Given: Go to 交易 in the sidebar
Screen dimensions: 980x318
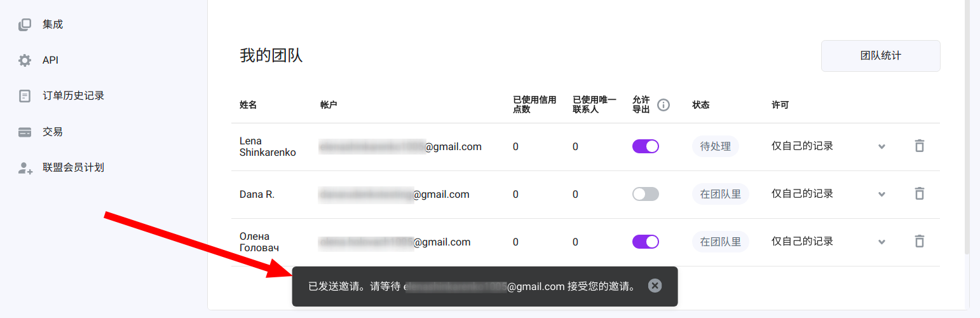Looking at the screenshot, I should [53, 132].
